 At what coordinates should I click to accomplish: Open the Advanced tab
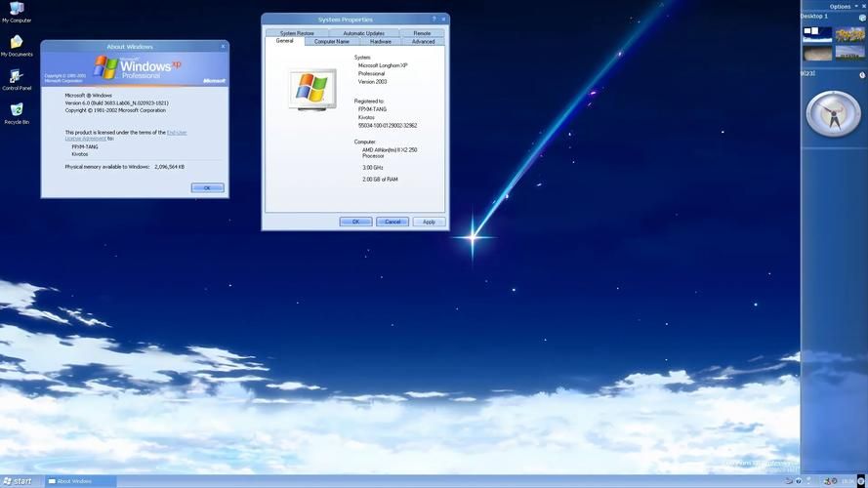tap(423, 42)
